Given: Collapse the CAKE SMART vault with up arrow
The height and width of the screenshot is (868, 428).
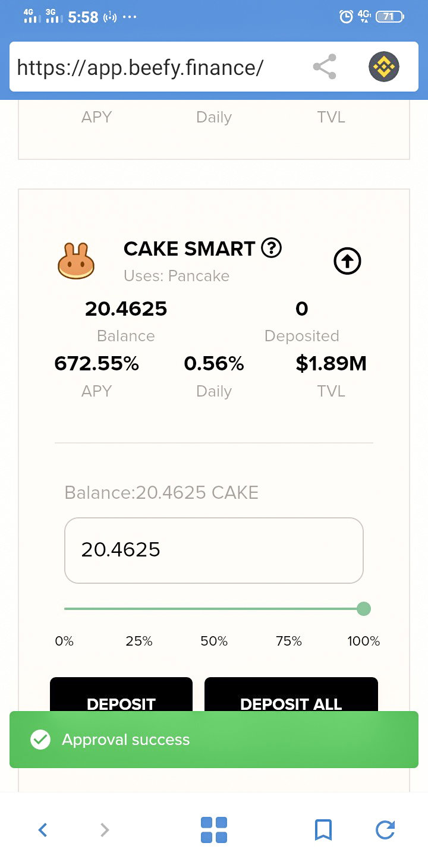Looking at the screenshot, I should 347,261.
